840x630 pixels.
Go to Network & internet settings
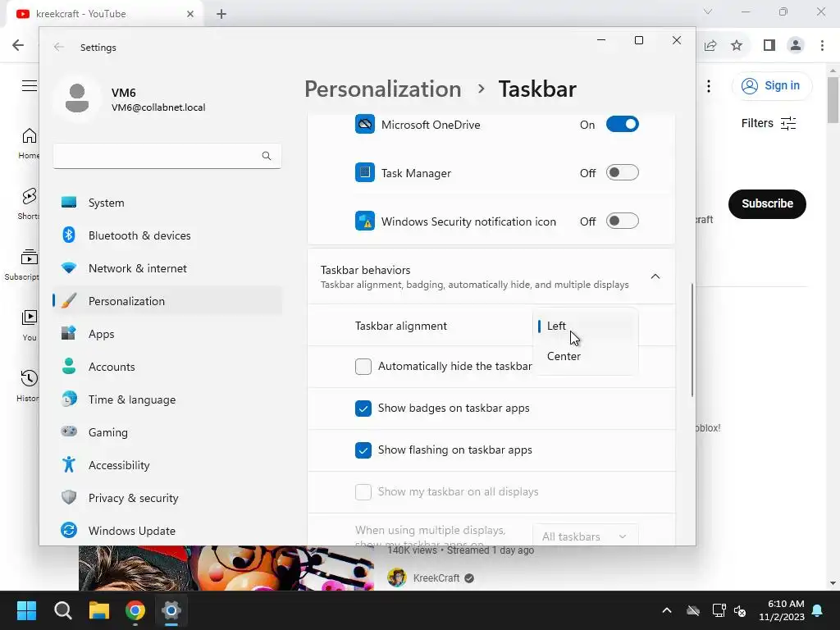point(167,268)
